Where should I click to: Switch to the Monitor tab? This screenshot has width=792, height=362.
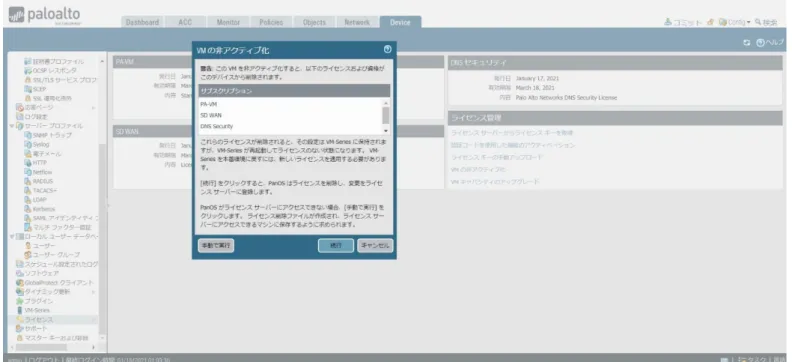tap(228, 22)
